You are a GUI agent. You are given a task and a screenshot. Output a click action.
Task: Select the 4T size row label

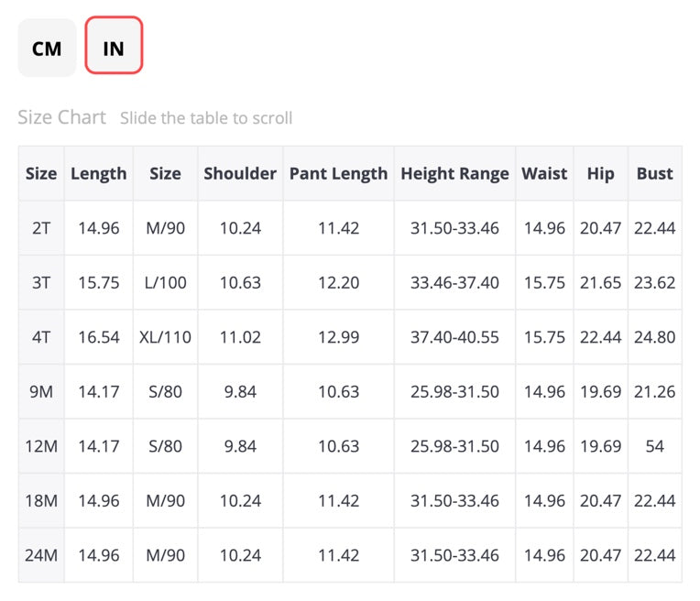click(x=41, y=337)
